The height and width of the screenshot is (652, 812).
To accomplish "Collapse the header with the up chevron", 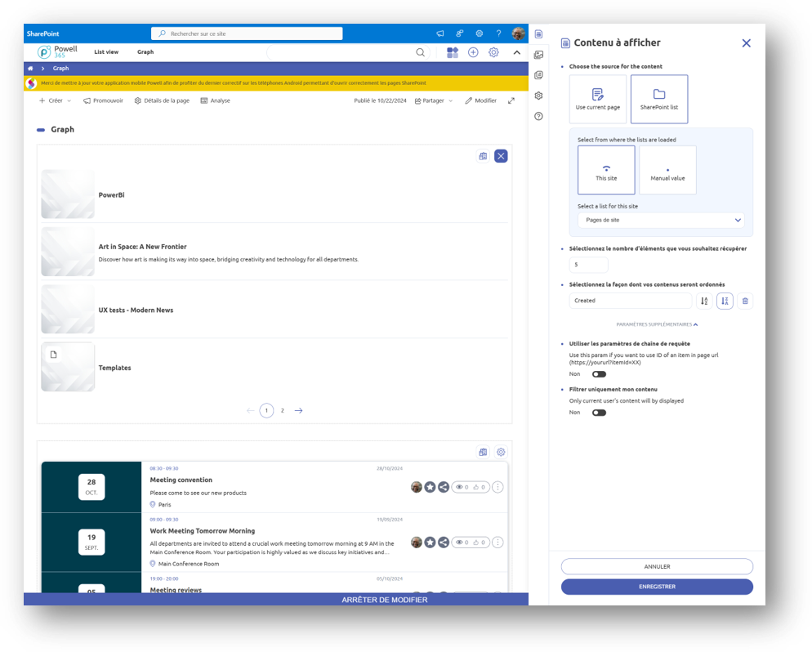I will point(517,52).
